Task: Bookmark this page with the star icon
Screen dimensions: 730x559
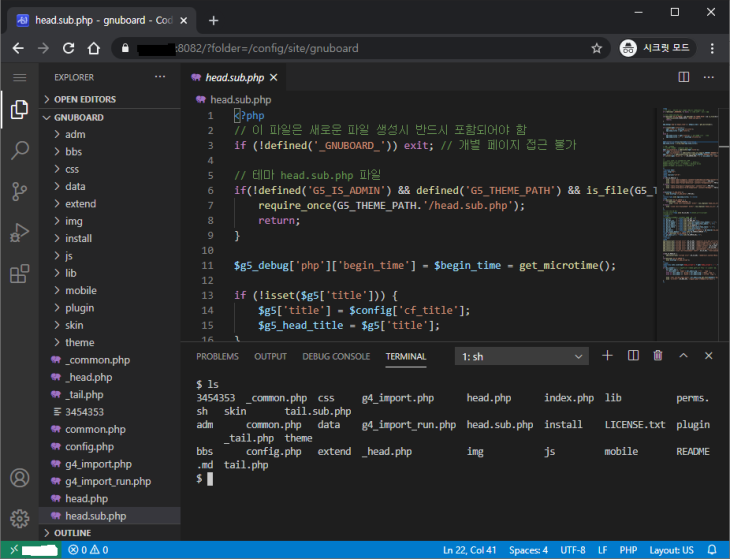Action: (597, 48)
